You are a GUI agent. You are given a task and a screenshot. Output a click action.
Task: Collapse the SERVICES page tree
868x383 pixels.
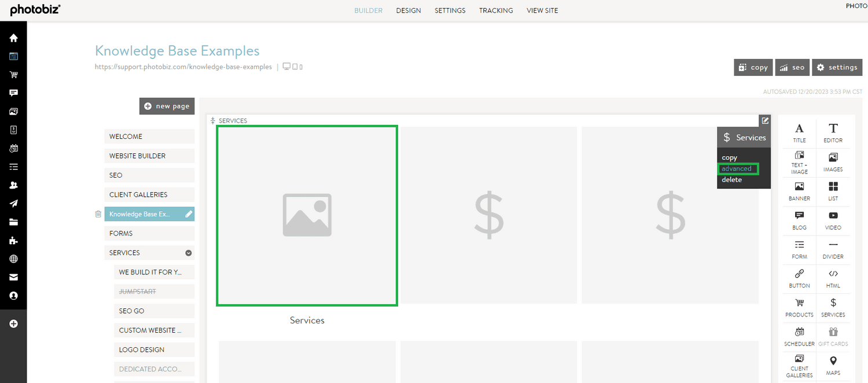pyautogui.click(x=188, y=253)
